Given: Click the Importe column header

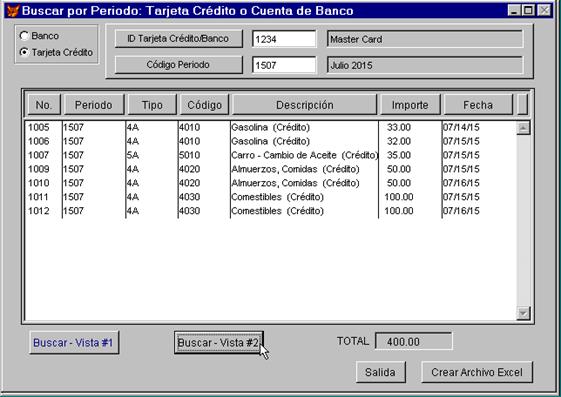Looking at the screenshot, I should coord(410,105).
